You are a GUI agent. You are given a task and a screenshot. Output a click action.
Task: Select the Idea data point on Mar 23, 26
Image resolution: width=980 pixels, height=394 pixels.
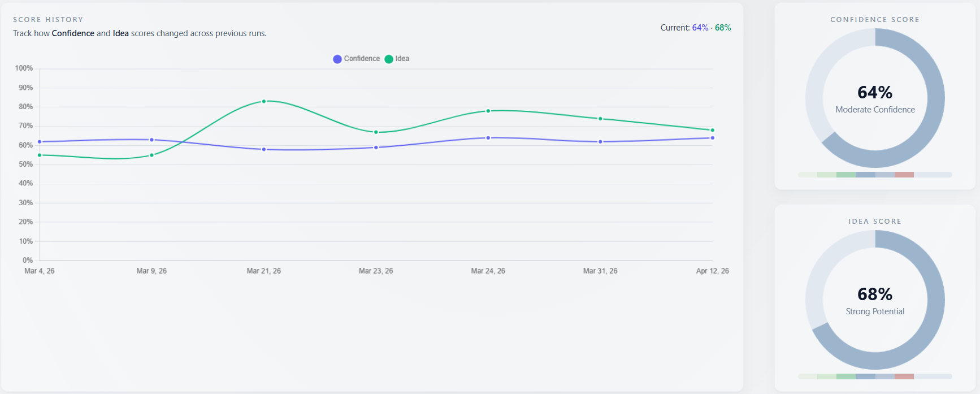pos(376,132)
